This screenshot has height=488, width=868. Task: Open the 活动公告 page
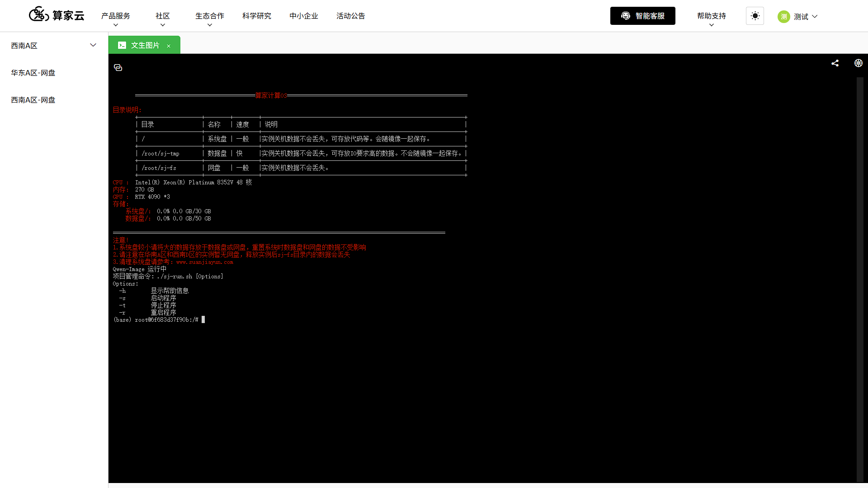coord(351,16)
